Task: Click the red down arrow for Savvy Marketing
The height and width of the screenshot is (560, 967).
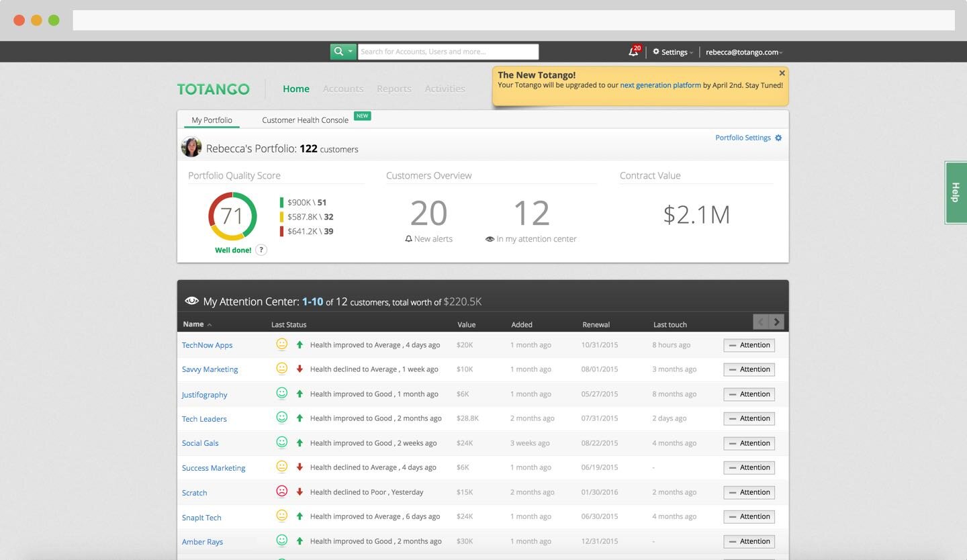Action: pos(300,369)
